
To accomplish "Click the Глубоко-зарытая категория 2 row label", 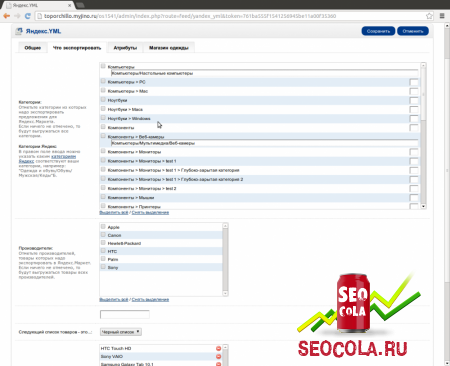I will 175,179.
